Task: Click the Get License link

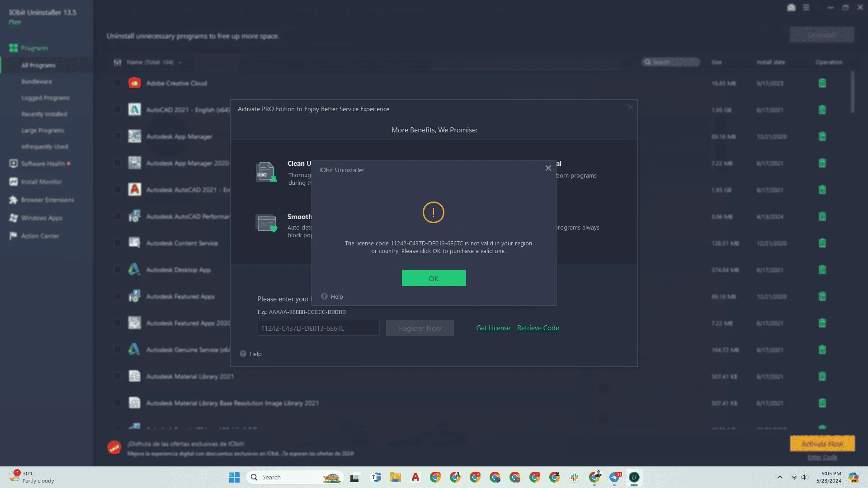Action: point(493,328)
